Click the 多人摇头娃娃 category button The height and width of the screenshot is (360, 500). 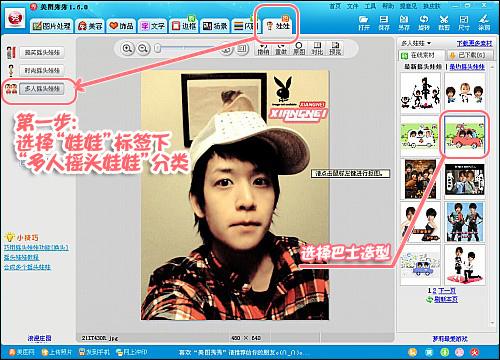pyautogui.click(x=42, y=89)
